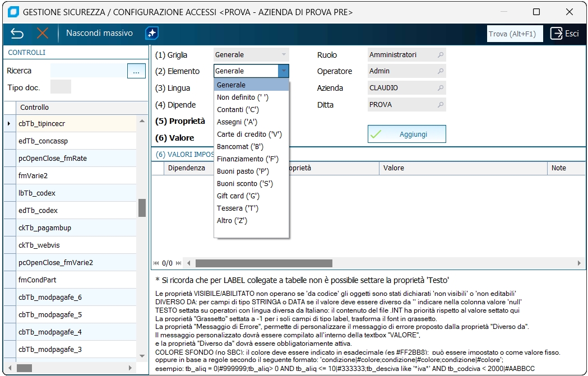Click the controls list vertical scrollbar thumb

point(142,208)
